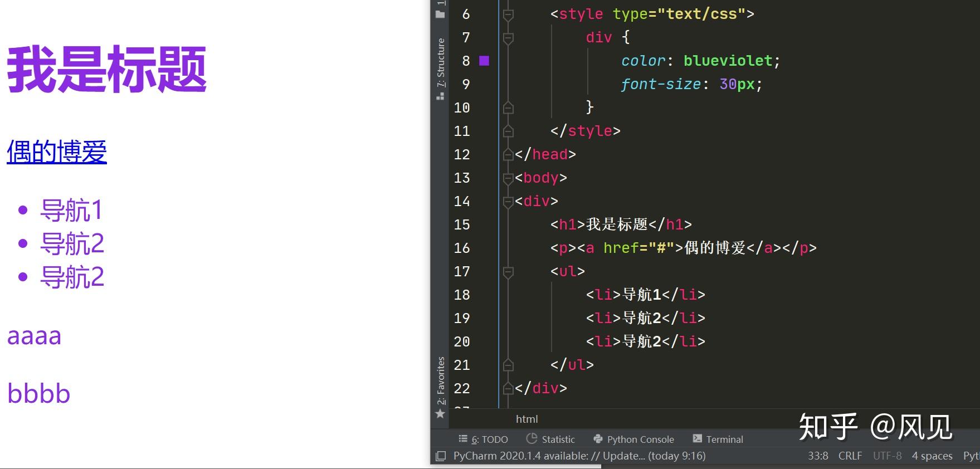980x469 pixels.
Task: Switch to the Python Console tab
Action: click(x=633, y=439)
